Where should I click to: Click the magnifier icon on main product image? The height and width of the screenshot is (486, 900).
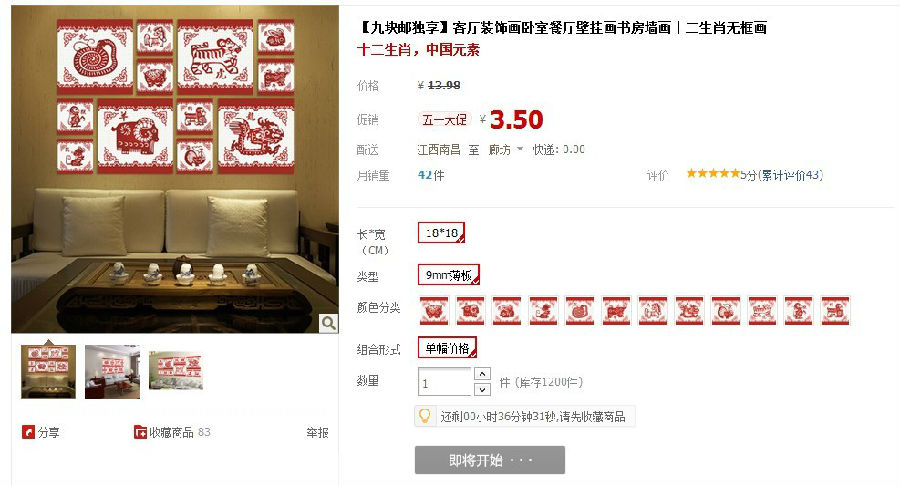[x=328, y=323]
